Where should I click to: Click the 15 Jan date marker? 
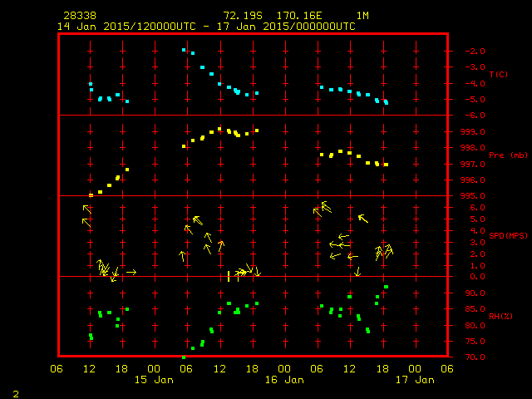(x=155, y=380)
